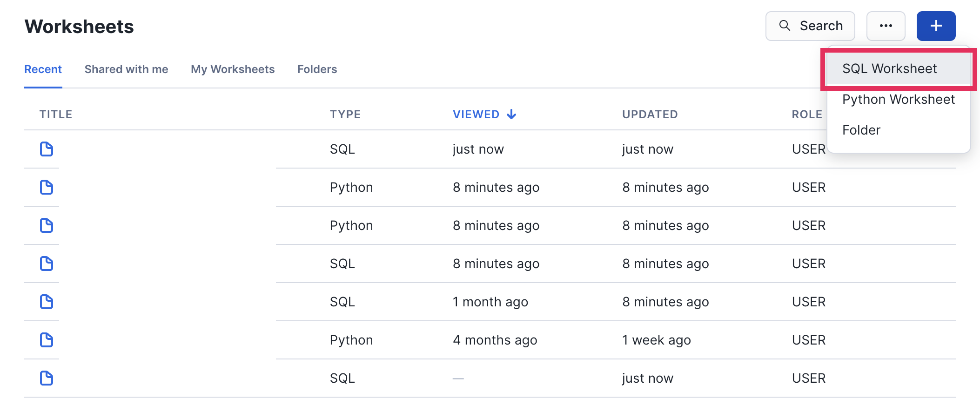
Task: Open the Shared with me tab
Action: click(126, 69)
